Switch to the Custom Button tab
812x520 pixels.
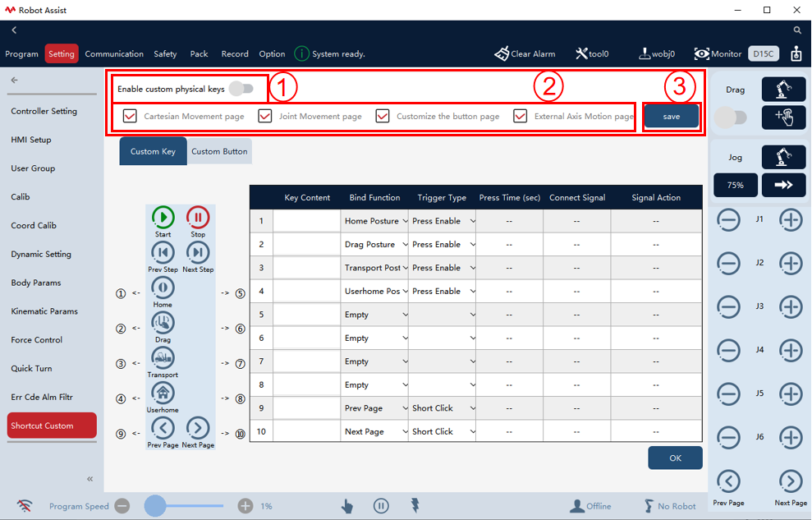219,151
